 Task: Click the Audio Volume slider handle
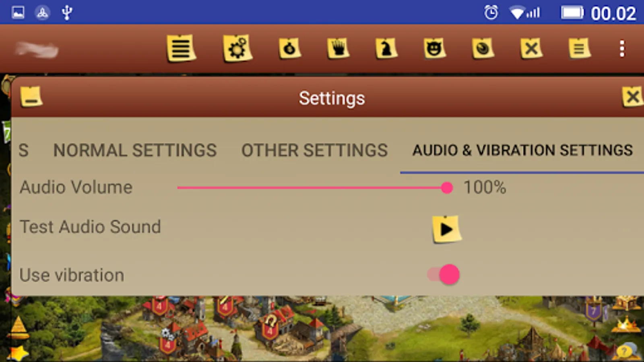pos(447,188)
